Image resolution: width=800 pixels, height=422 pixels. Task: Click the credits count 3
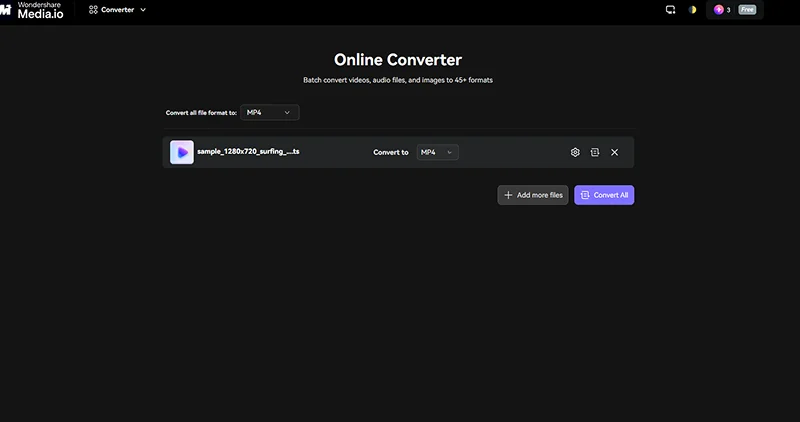(728, 10)
